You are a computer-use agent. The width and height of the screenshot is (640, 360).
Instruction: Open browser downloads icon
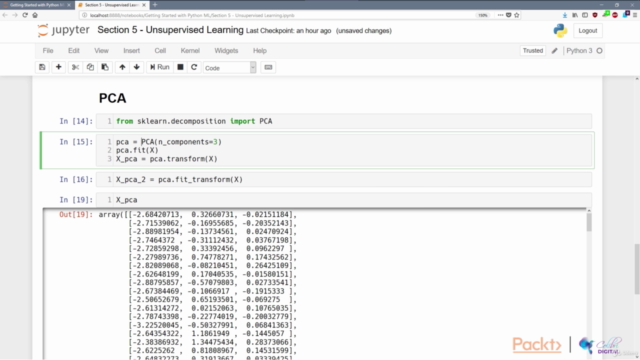[x=564, y=15]
